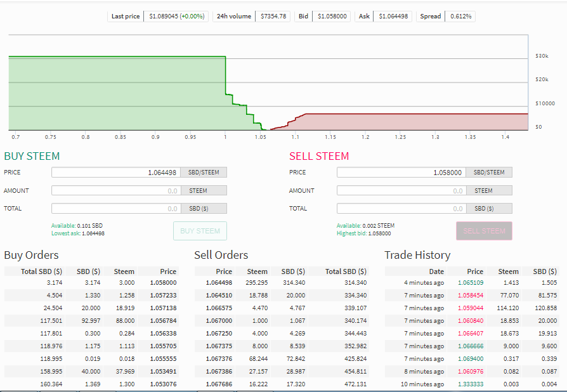This screenshot has height=392, width=567.
Task: Click the SBD/STEEM unit label beside buy price
Action: (x=204, y=172)
